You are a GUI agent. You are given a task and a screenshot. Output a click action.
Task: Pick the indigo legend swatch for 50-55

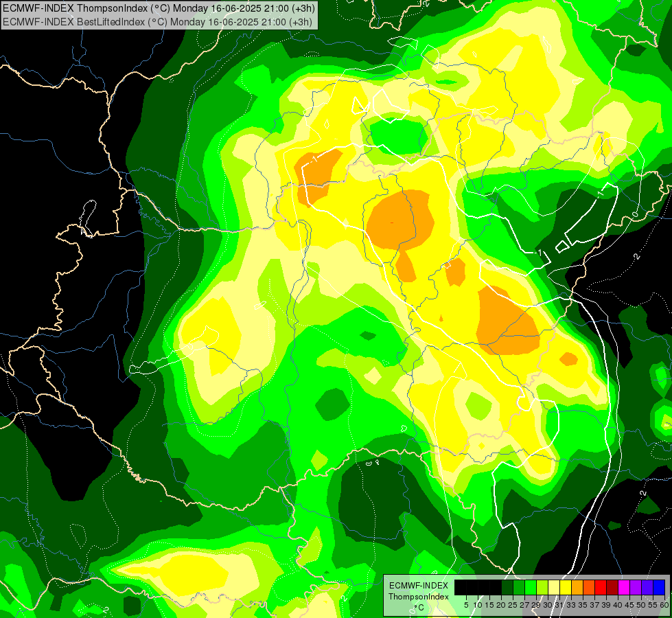[x=647, y=587]
